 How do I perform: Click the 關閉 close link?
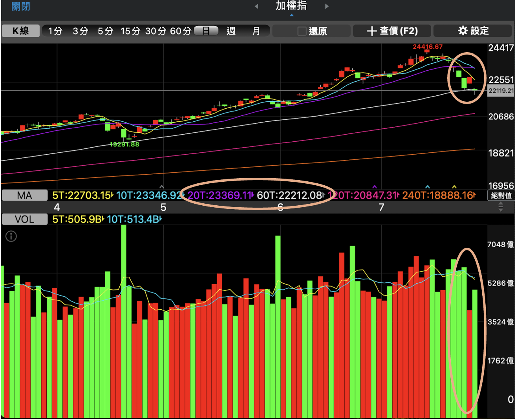click(20, 7)
